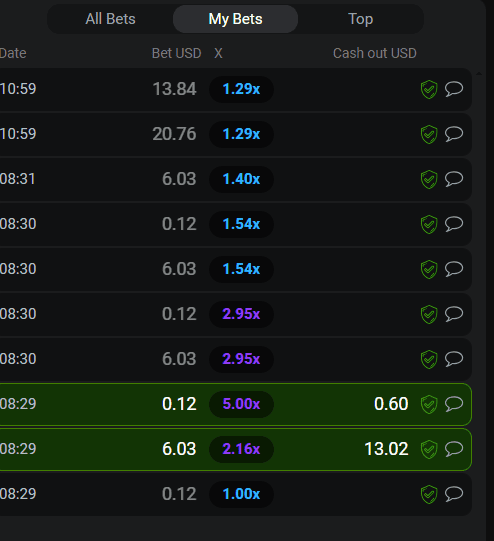The image size is (494, 541).
Task: Click chat bubble on 0.12 bet at 2.95x
Action: pos(454,314)
